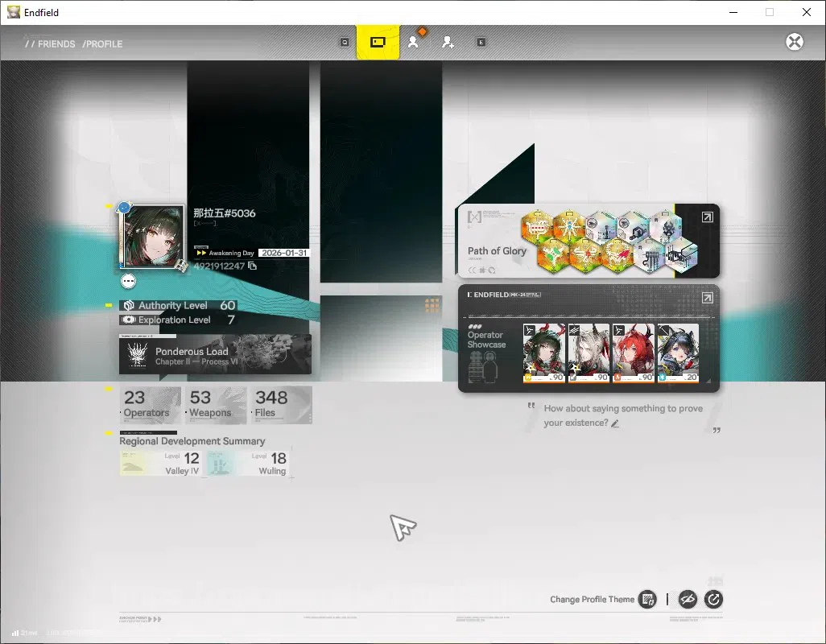Viewport: 826px width, 644px height.
Task: Open the 53 Weapons stat tile
Action: point(216,405)
